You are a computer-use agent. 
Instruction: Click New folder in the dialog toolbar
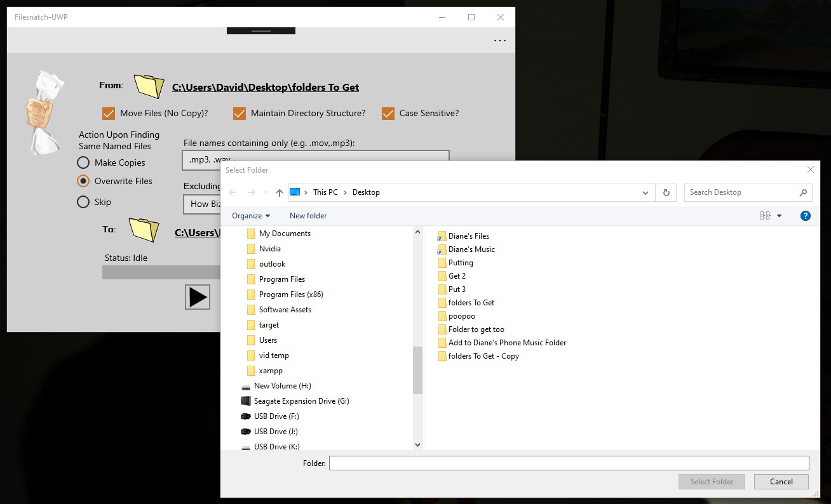(308, 216)
